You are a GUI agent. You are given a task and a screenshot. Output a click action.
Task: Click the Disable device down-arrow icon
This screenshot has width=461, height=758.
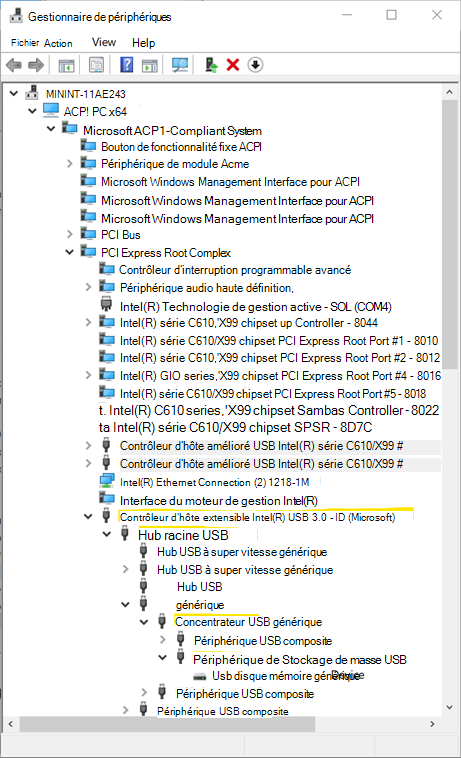click(x=255, y=65)
